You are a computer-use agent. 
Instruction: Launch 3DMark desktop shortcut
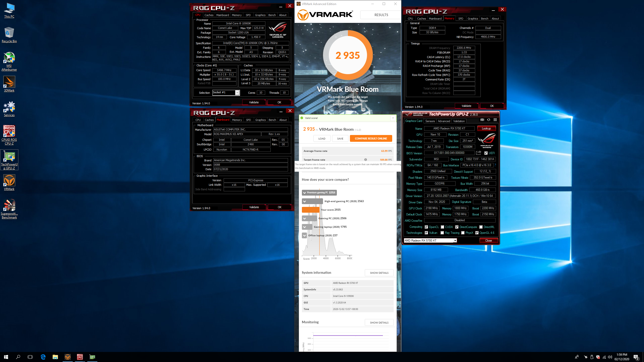[9, 84]
